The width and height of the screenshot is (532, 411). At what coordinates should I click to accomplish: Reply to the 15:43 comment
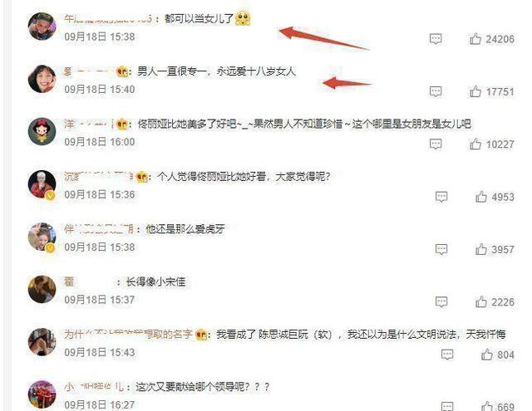coord(447,355)
